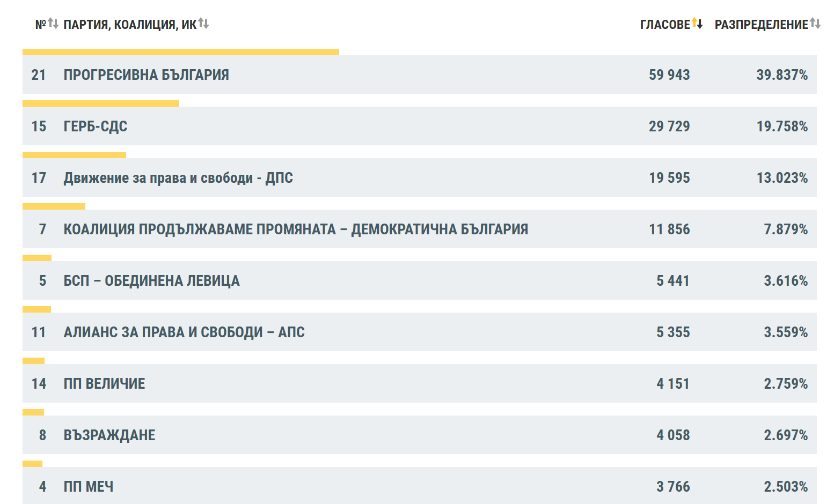Select the ГЕРБ-СДС row
Viewport: 834px width, 504px height.
(420, 126)
